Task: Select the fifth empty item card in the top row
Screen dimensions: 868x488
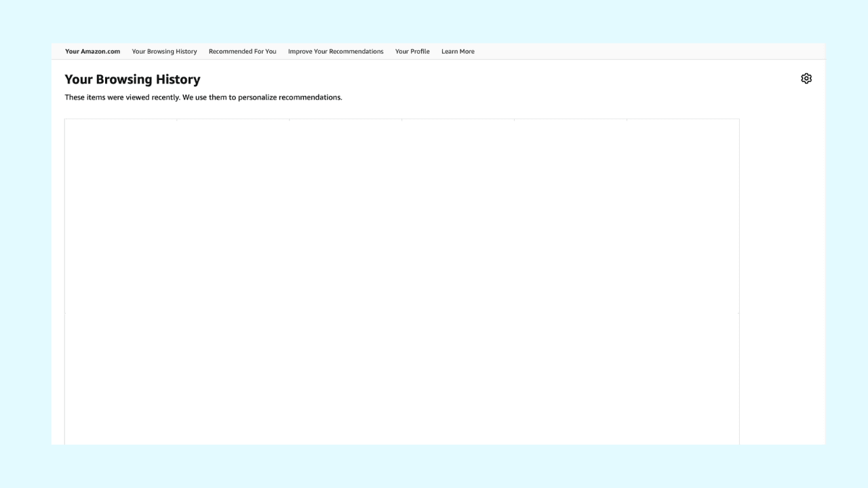Action: tap(571, 216)
